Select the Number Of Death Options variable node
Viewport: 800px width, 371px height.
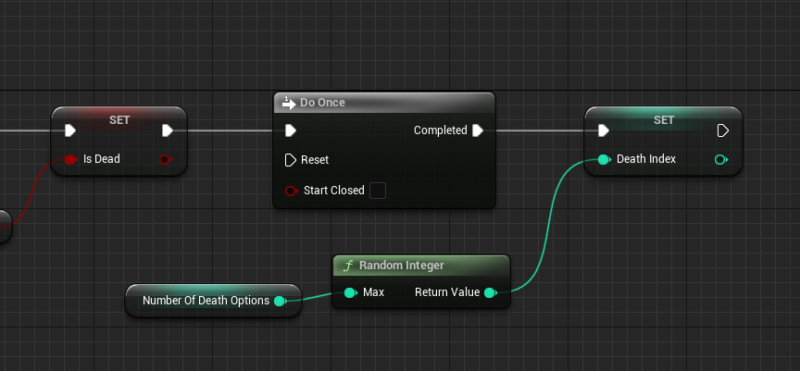[x=213, y=301]
